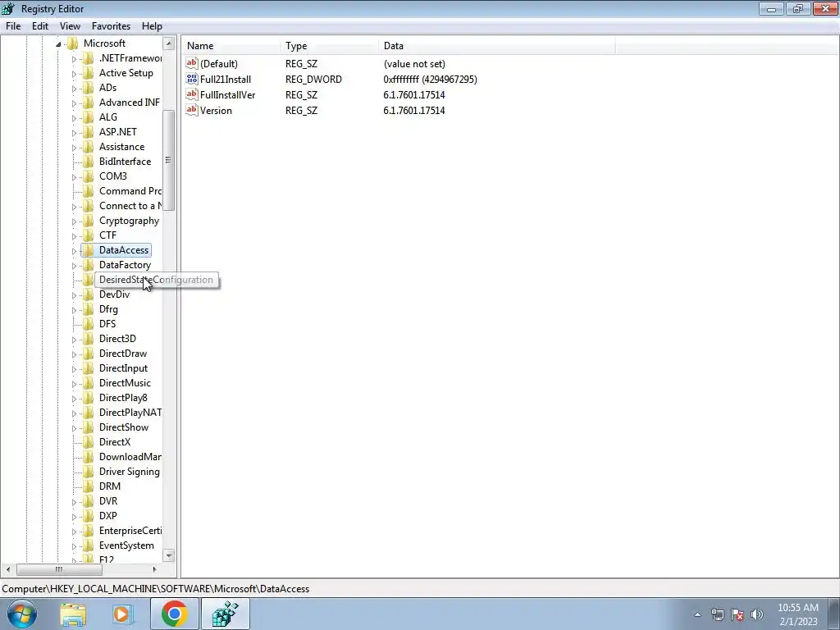Click the Registry Editor taskbar icon
Screen dimensions: 840x630
pyautogui.click(x=225, y=614)
